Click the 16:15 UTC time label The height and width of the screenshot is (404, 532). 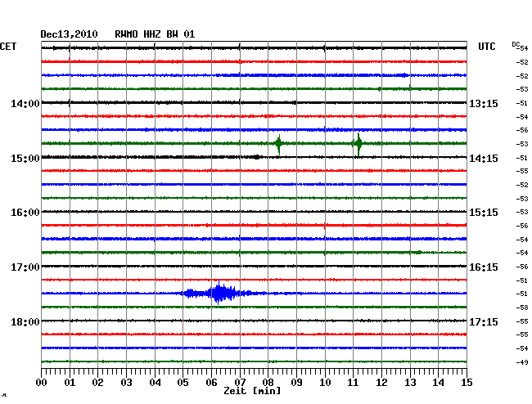coord(484,267)
